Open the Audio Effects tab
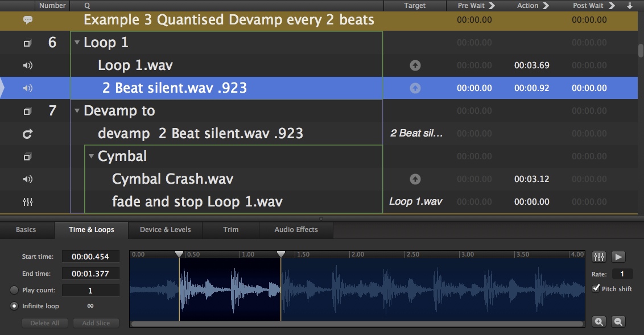 point(296,230)
